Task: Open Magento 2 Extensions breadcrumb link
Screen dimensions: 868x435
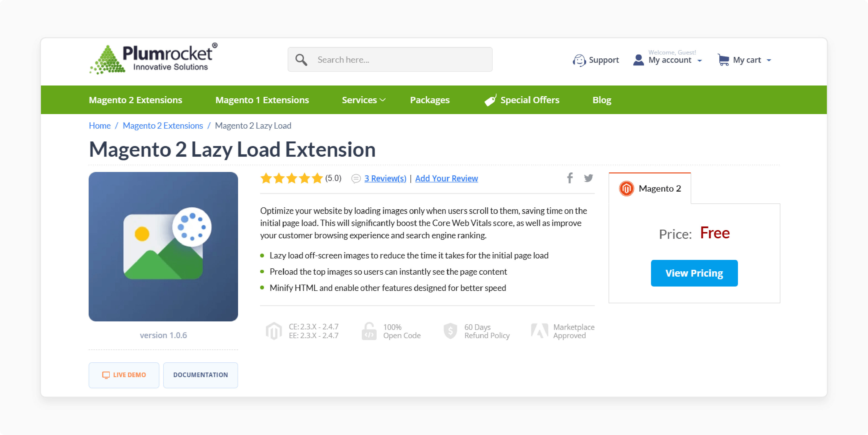Action: (163, 126)
